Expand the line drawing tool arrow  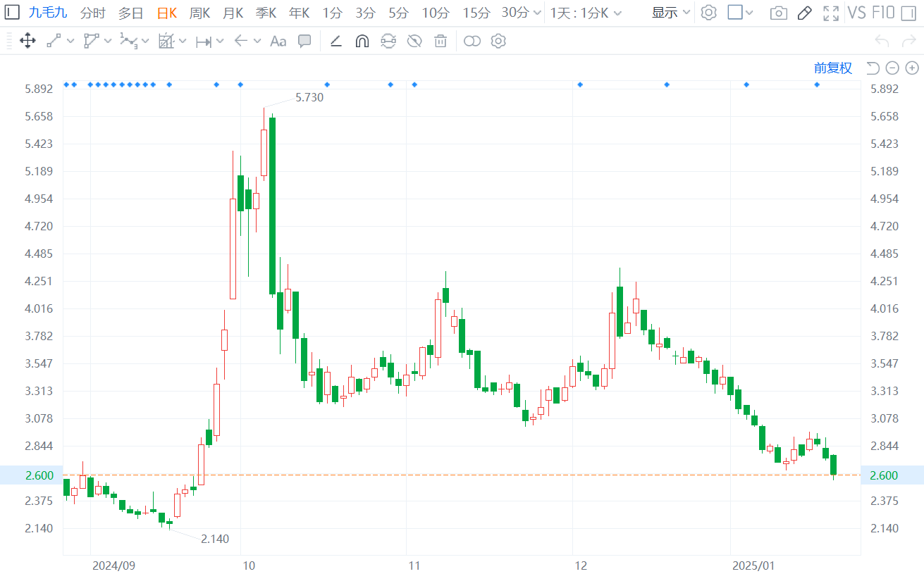(71, 42)
